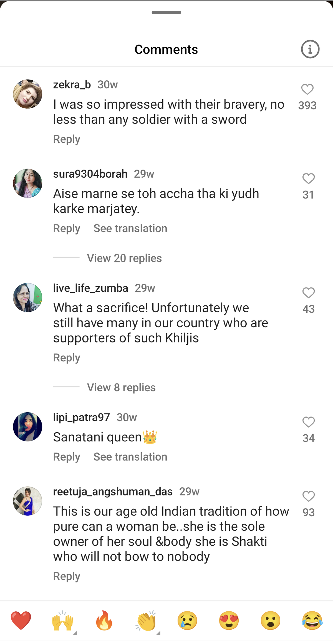Expand View 20 replies
Image resolution: width=333 pixels, height=644 pixels.
click(124, 258)
